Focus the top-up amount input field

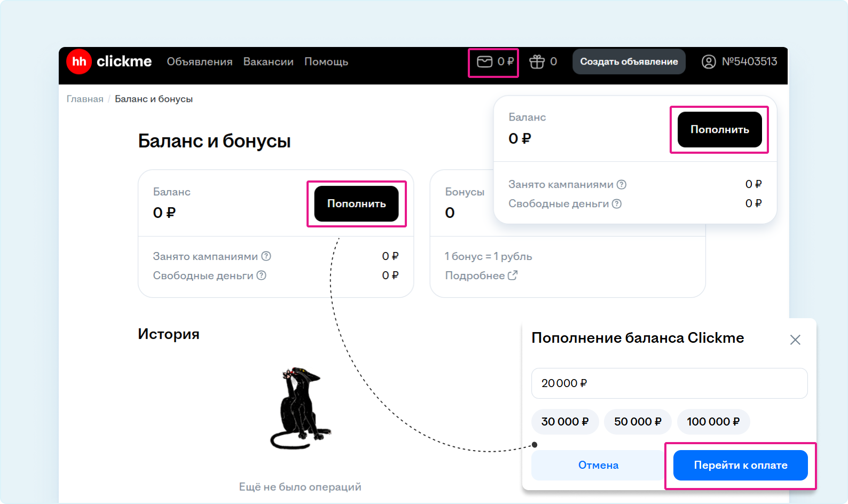(x=669, y=383)
